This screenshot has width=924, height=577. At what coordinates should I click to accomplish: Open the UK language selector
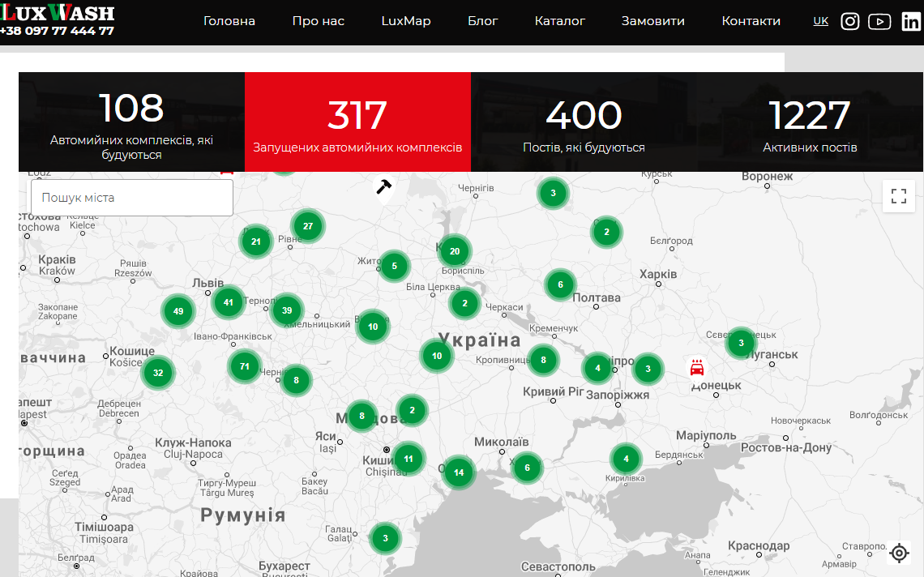click(x=820, y=21)
